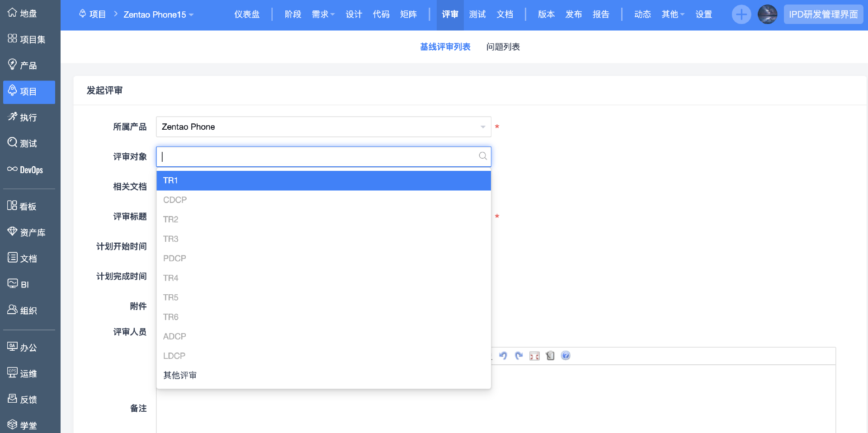Image resolution: width=868 pixels, height=433 pixels.
Task: Click the redo icon in editor toolbar
Action: pos(519,356)
